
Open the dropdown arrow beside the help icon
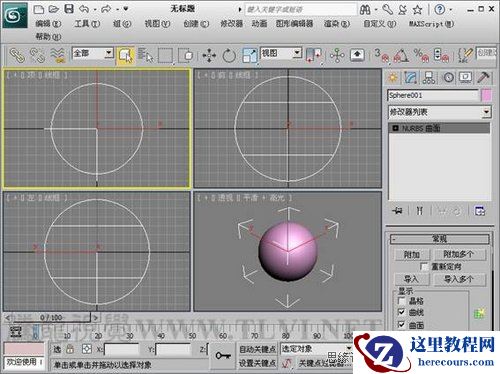click(450, 10)
